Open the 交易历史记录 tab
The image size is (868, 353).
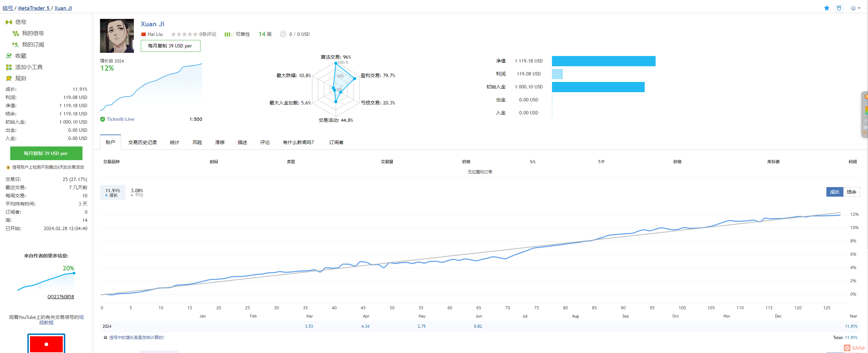tap(143, 142)
